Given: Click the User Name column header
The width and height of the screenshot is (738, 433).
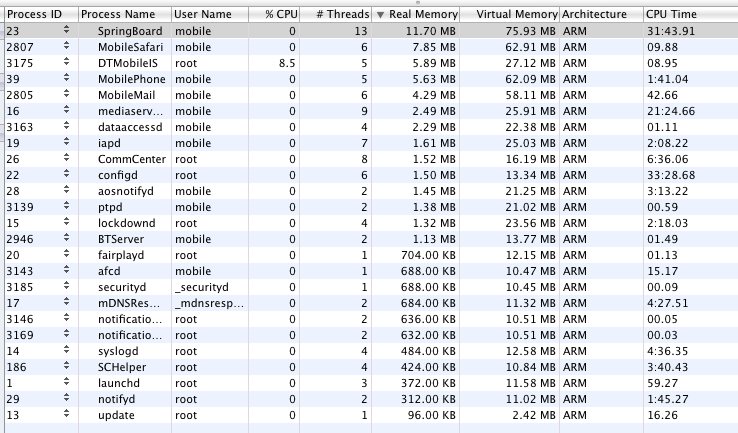Looking at the screenshot, I should pos(210,15).
